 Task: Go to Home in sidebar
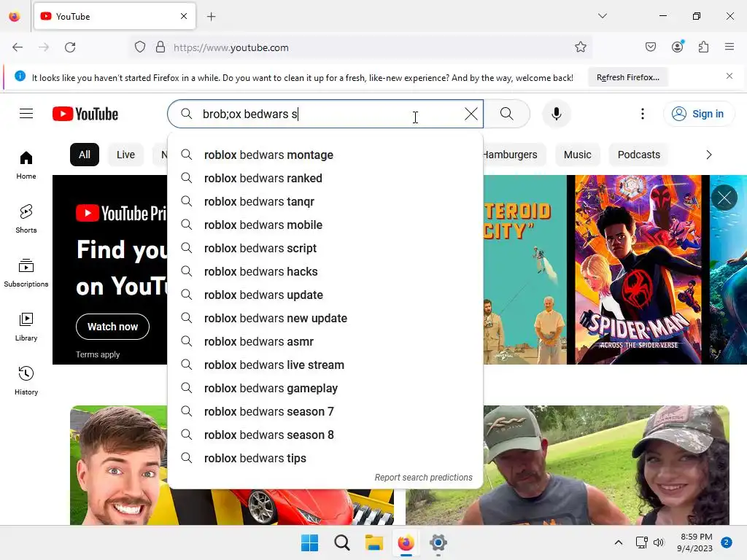[x=26, y=166]
